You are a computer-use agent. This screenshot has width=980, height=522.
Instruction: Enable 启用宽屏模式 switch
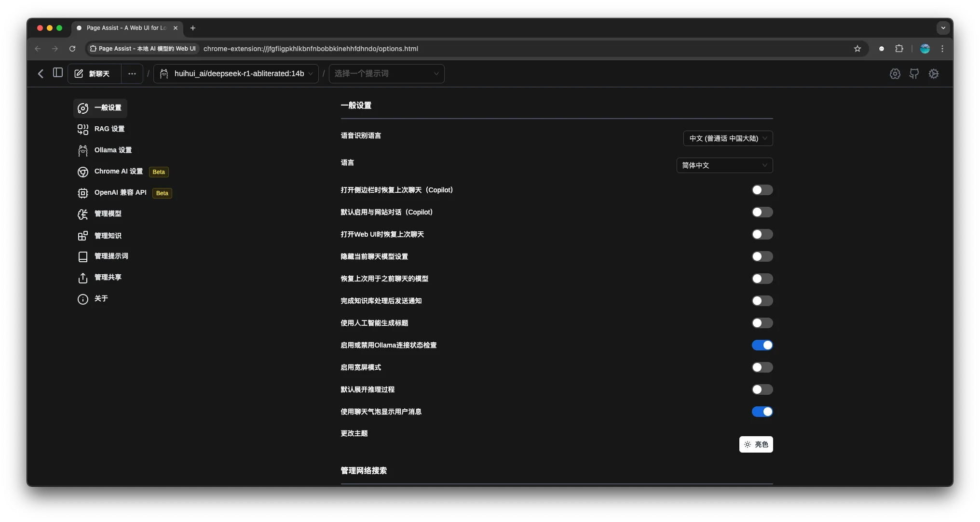click(x=762, y=367)
